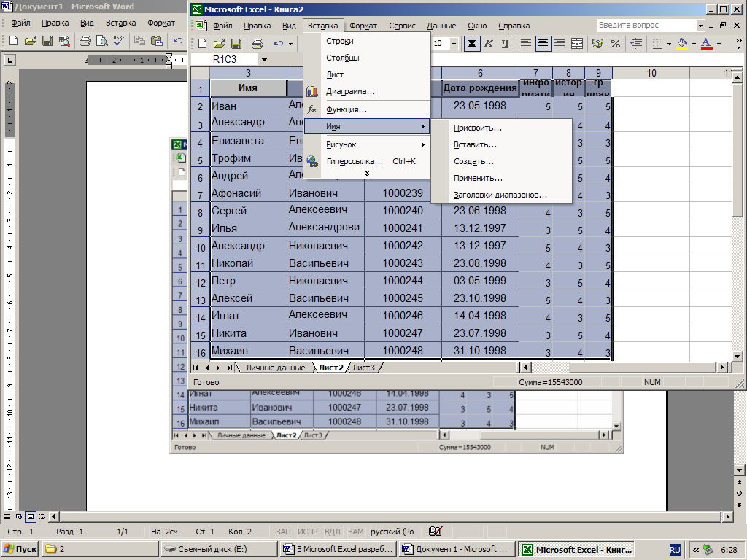
Task: Toggle align right in Excel toolbar
Action: [x=560, y=44]
